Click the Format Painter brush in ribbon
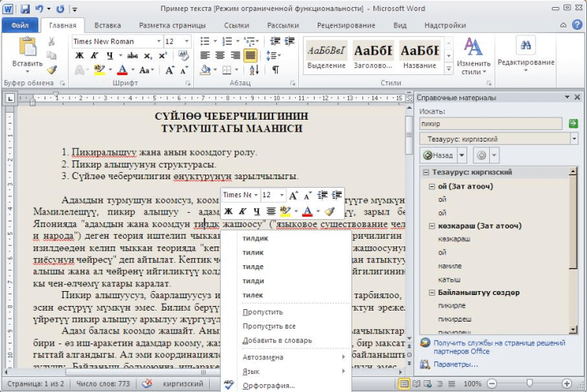The image size is (587, 392). (52, 70)
